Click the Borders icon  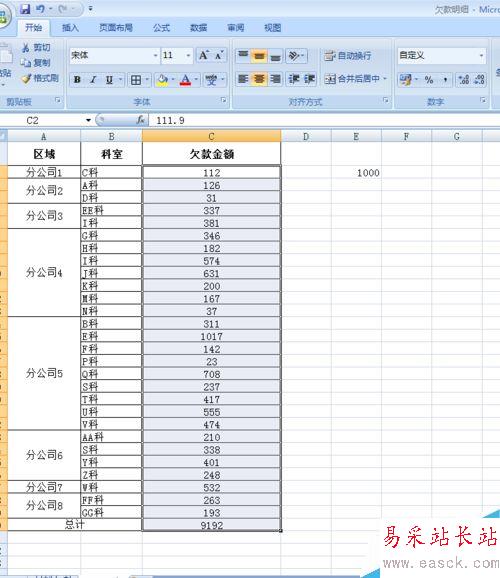136,80
